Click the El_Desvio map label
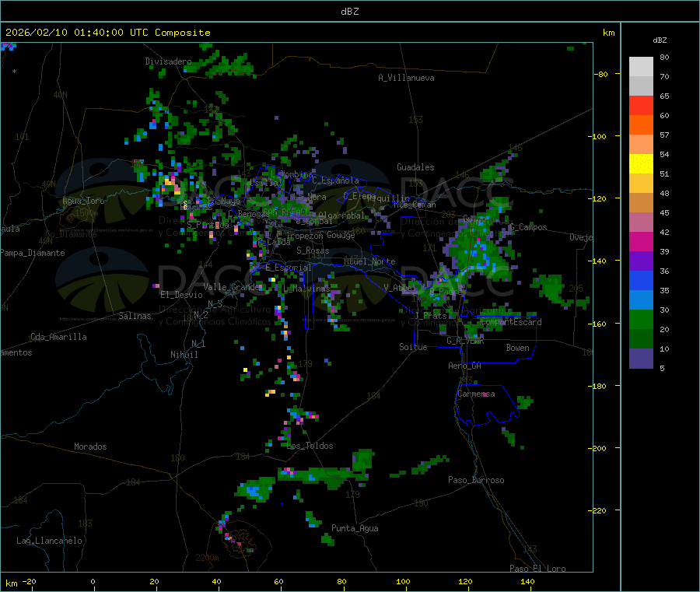Screen dimensions: 700x592 182,295
